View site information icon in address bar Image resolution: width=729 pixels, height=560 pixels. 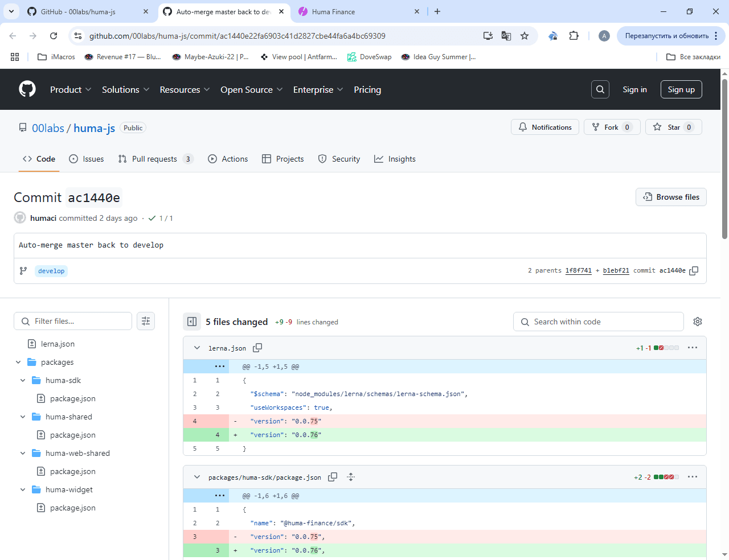pos(79,36)
